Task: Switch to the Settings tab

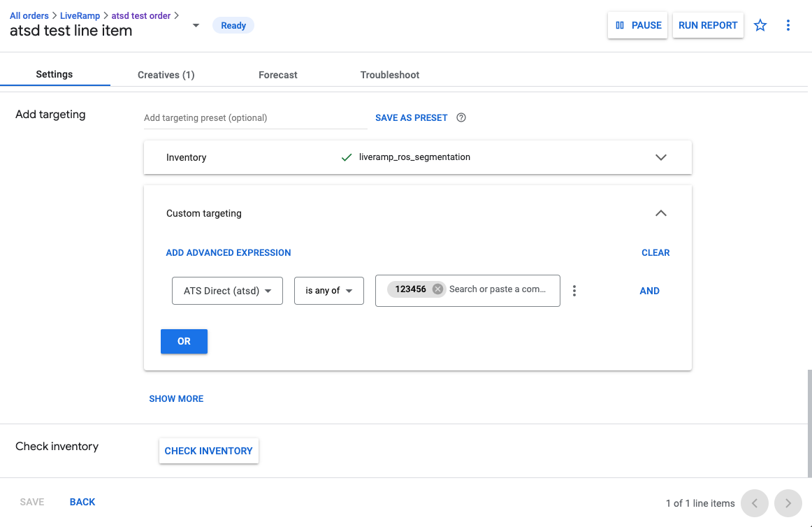Action: point(55,74)
